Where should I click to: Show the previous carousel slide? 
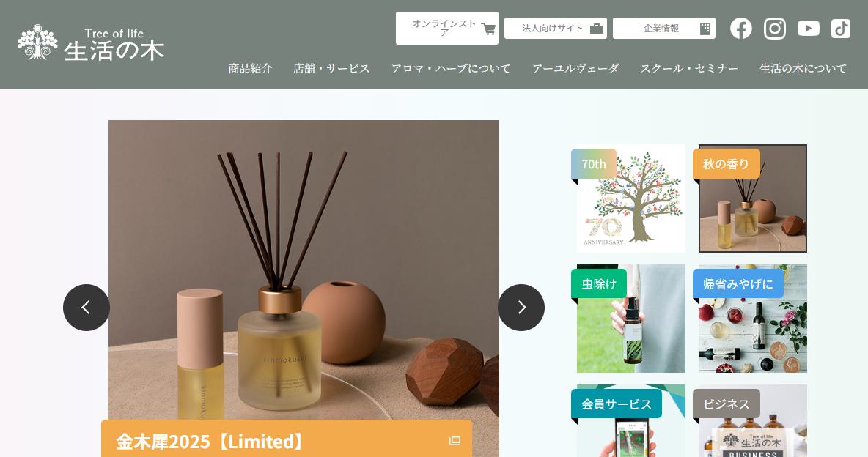point(87,308)
